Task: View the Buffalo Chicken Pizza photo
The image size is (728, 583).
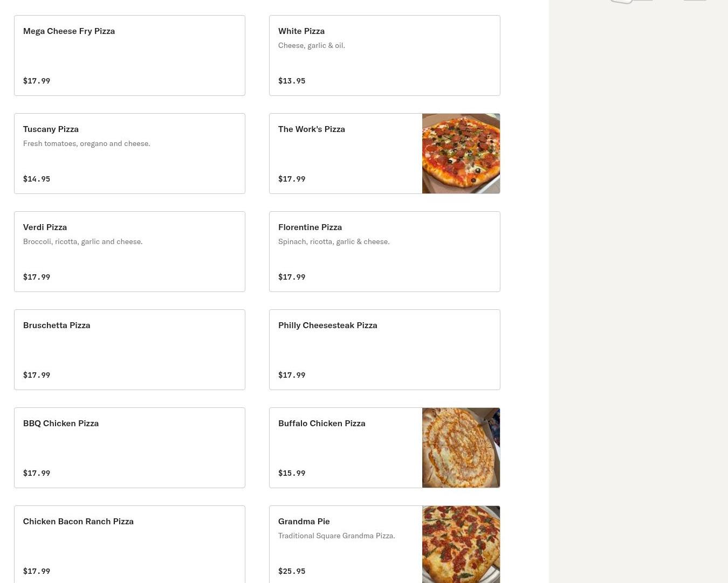Action: (461, 448)
